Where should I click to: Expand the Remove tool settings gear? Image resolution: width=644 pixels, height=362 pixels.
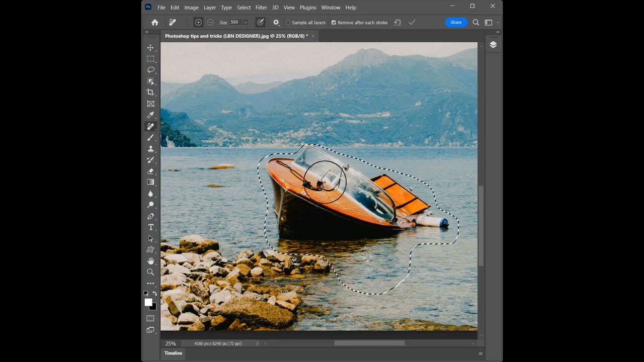pos(276,23)
